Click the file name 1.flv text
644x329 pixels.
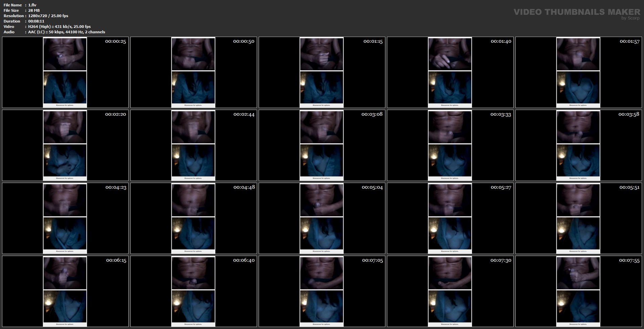pyautogui.click(x=32, y=5)
